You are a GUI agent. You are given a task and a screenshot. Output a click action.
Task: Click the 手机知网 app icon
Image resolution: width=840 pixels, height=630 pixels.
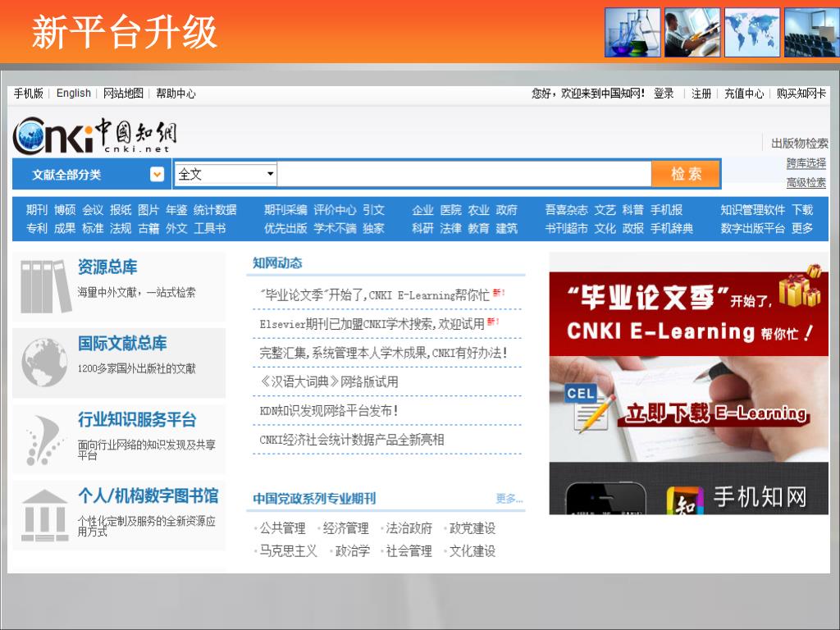tap(685, 501)
